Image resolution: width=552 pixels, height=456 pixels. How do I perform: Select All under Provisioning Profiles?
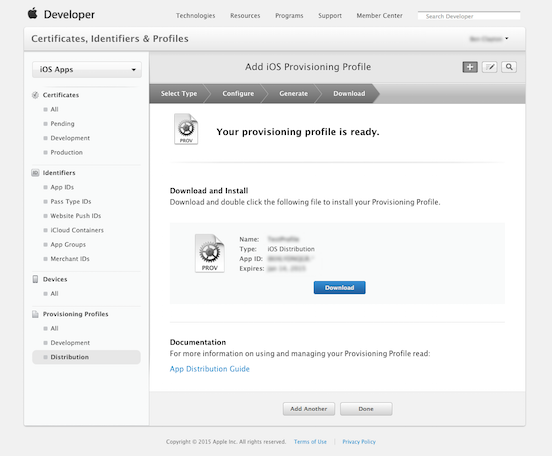tap(55, 329)
